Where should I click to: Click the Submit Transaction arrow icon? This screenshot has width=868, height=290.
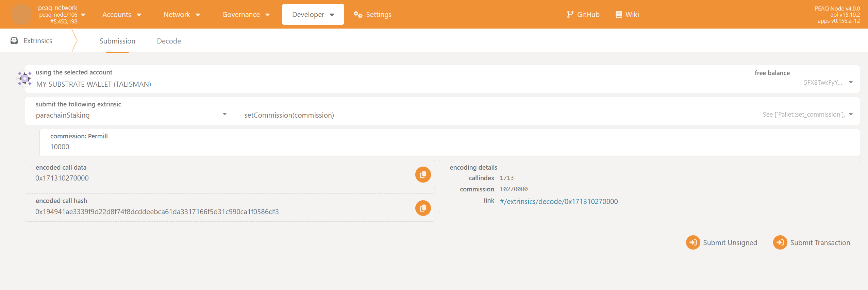780,242
